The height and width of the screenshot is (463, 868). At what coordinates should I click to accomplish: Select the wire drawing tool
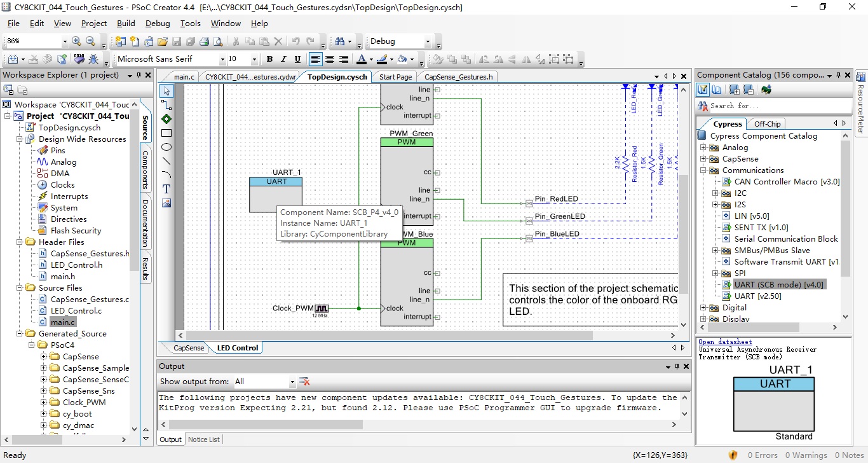tap(166, 106)
